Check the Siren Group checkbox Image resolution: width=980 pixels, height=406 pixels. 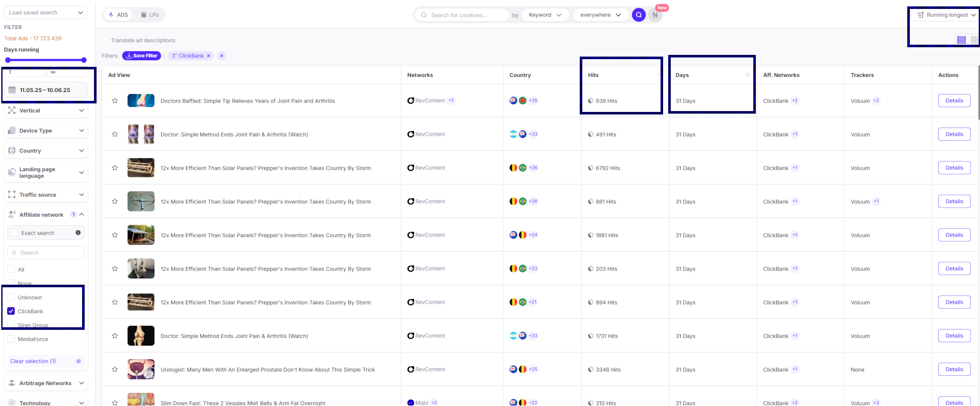pyautogui.click(x=11, y=325)
